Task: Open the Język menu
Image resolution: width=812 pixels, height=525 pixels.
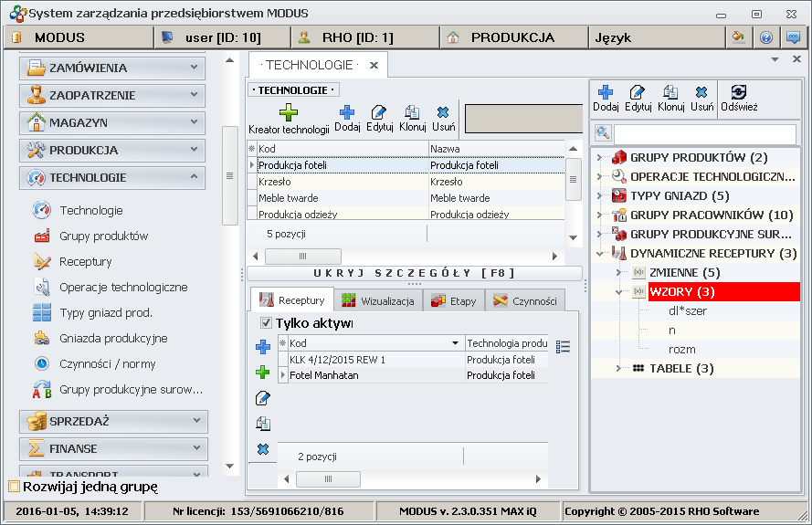Action: pos(612,37)
